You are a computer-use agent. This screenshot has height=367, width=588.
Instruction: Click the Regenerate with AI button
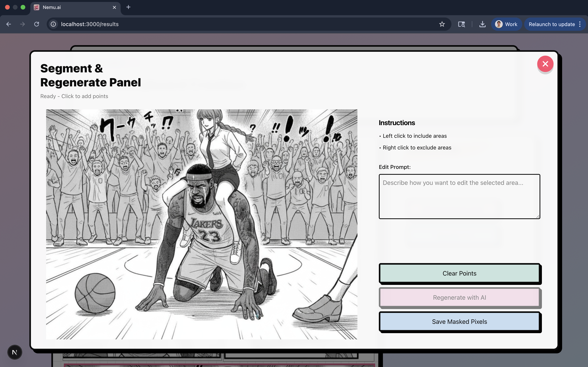459,298
